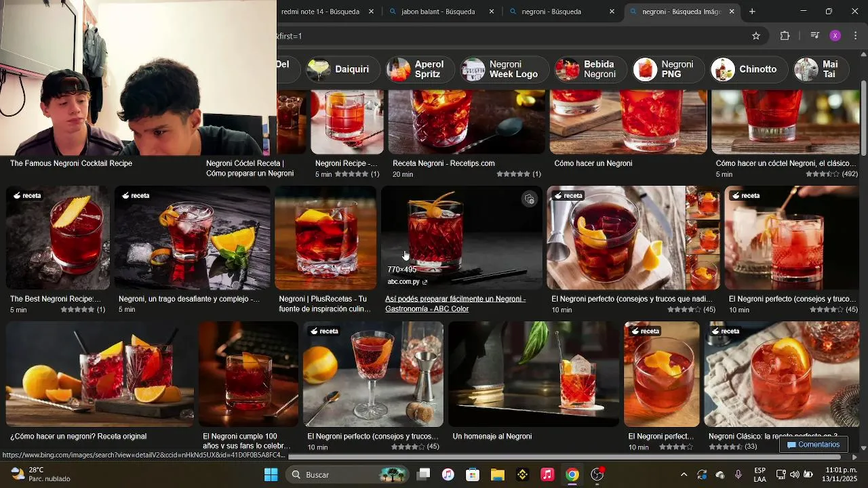Click the address bar URL field

[509, 36]
